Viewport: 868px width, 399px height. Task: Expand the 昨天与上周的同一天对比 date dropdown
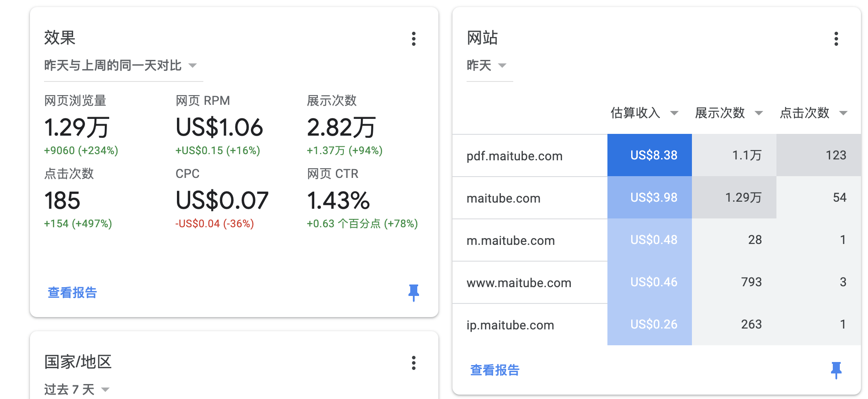(x=123, y=66)
